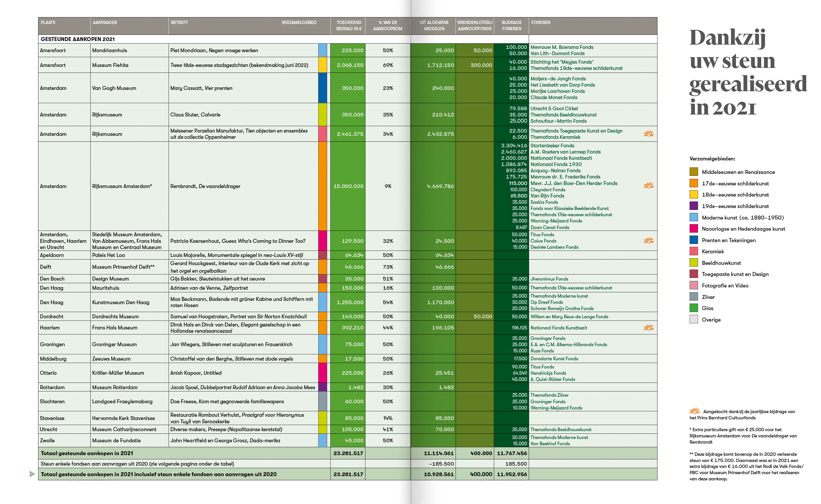
Task: Click the 'Dankzij uw steun gerealiseerd in 2021' heading
Action: 748,72
